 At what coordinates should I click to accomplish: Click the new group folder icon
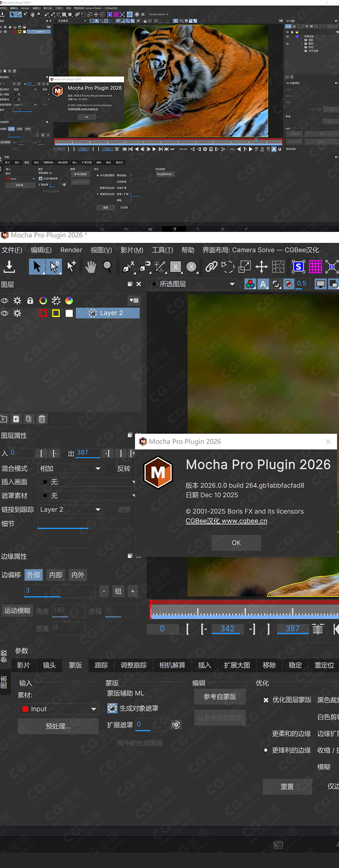tap(3, 419)
